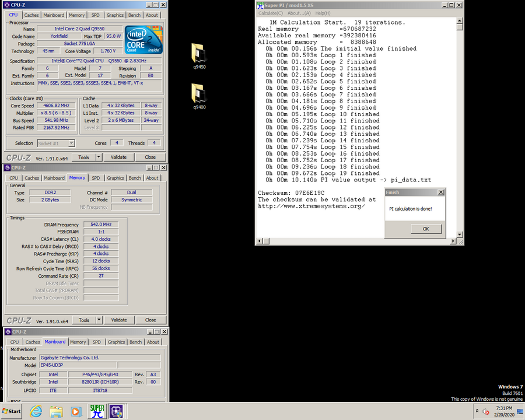Open the q9400 desktop folder icon
Image resolution: width=525 pixels, height=420 pixels.
pos(199,96)
